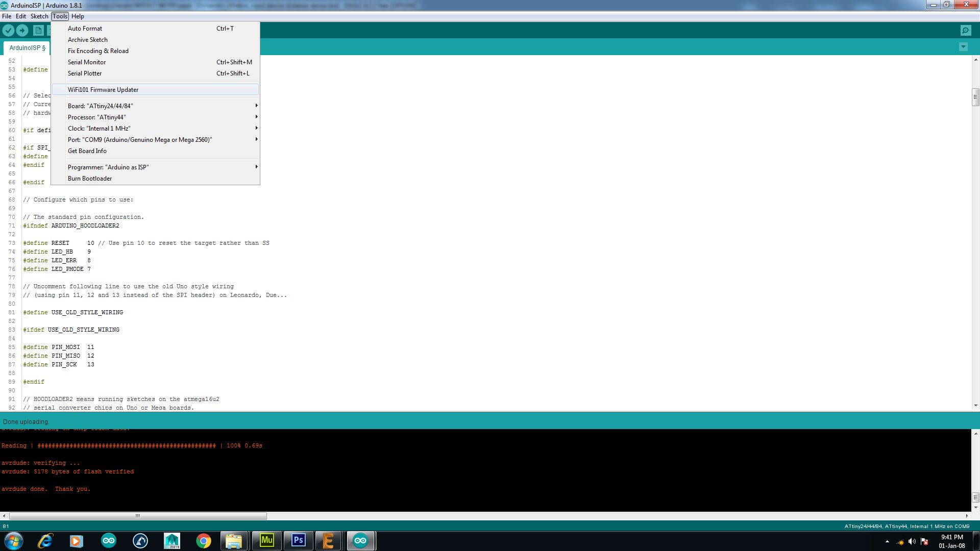The height and width of the screenshot is (551, 980).
Task: Click the Verify checkmark toolbar button
Action: point(8,31)
